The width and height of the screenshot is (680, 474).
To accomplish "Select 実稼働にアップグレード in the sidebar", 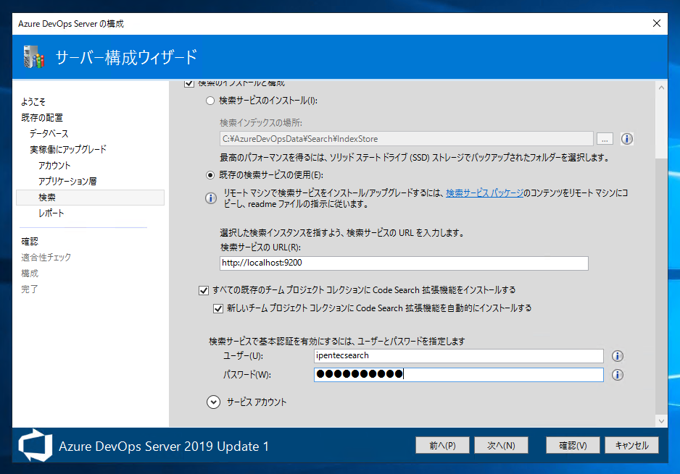I will 68,150.
